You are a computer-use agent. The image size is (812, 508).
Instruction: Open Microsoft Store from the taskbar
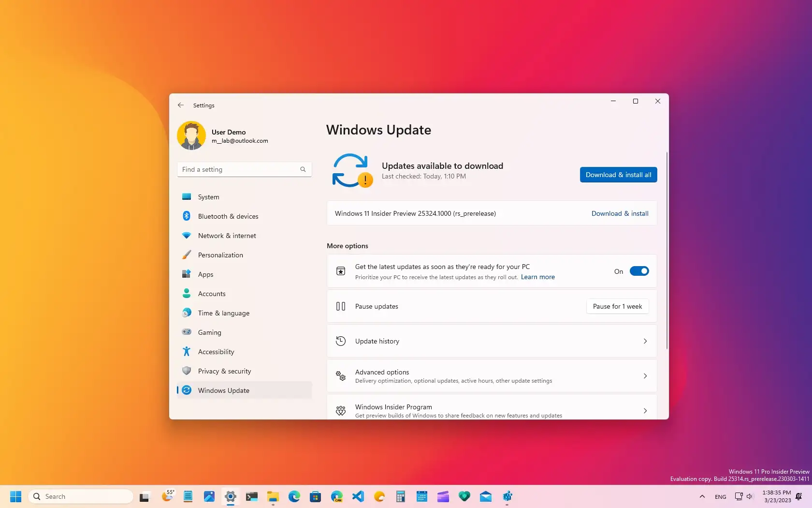(316, 496)
